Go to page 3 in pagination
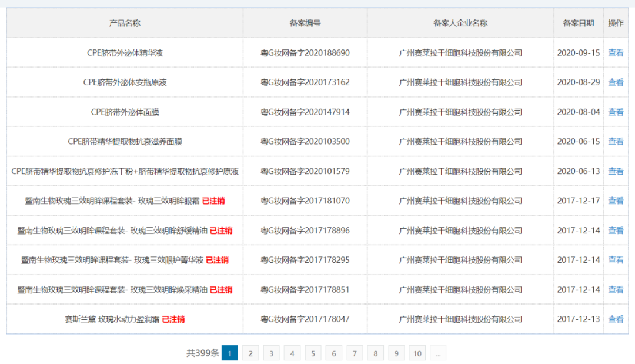 [x=271, y=353]
